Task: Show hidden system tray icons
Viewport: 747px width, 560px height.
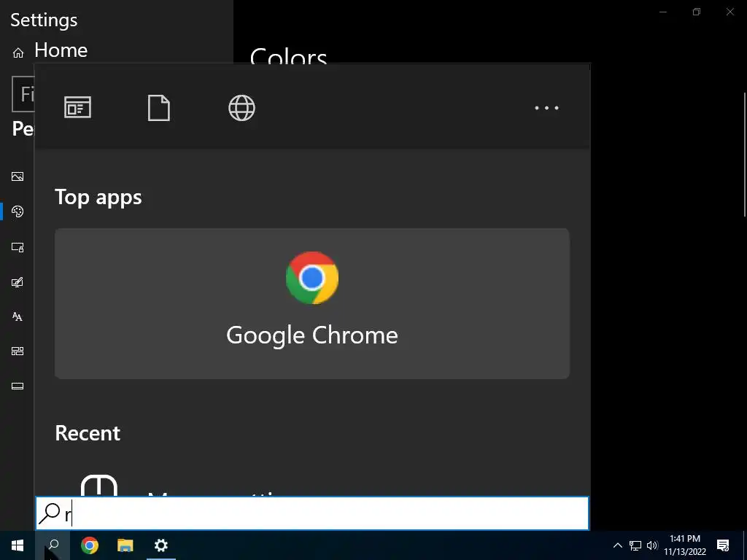Action: [x=617, y=545]
